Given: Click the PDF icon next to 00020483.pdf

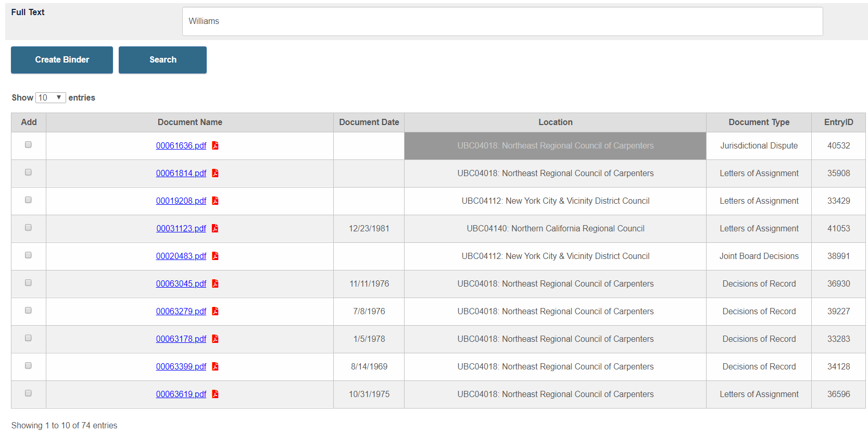Looking at the screenshot, I should [215, 256].
